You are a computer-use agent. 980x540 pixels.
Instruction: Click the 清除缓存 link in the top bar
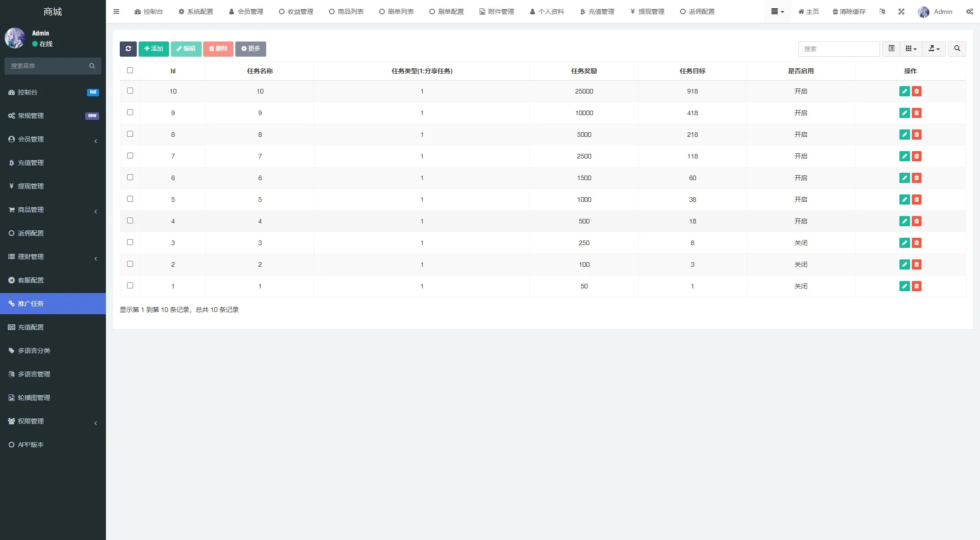coord(849,12)
